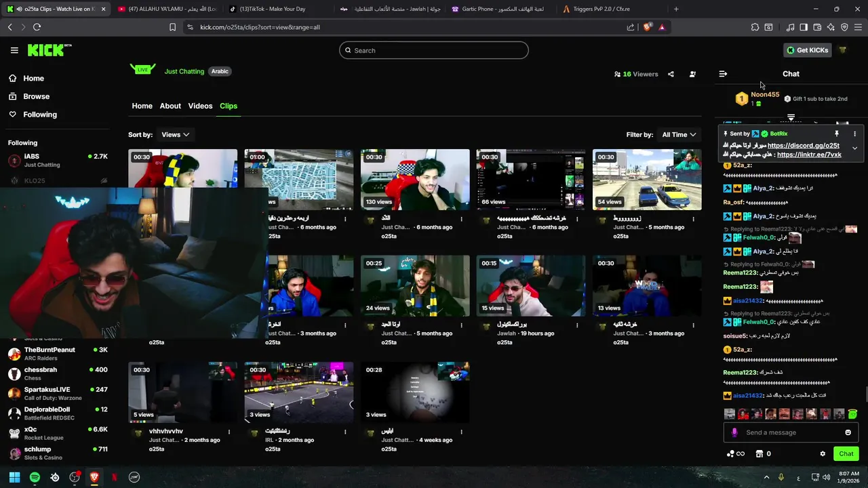Open the channel shop icon beside 0

pyautogui.click(x=759, y=454)
